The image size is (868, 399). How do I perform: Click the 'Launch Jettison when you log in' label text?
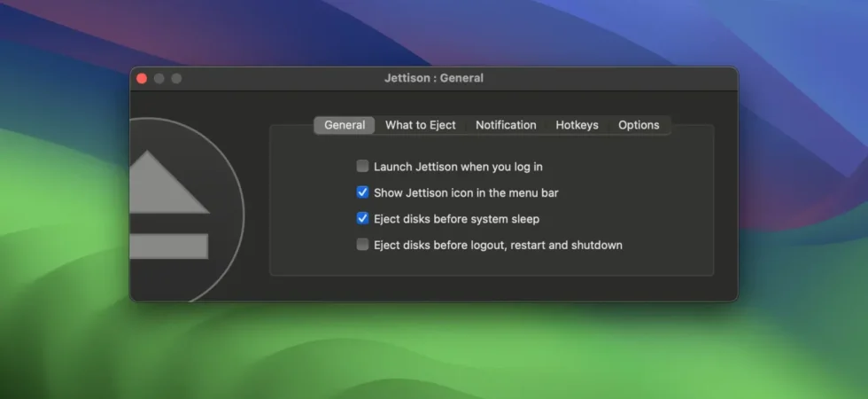(459, 167)
